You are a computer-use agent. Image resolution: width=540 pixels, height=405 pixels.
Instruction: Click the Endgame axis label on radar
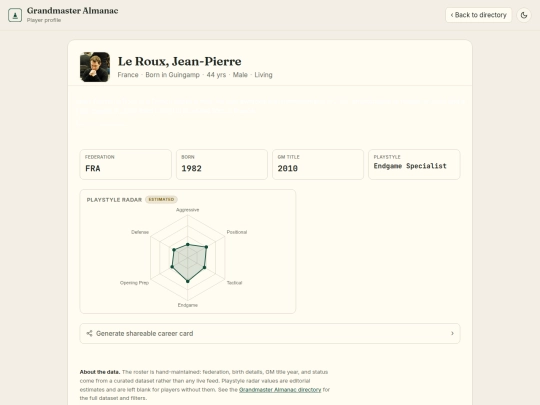[x=188, y=305]
